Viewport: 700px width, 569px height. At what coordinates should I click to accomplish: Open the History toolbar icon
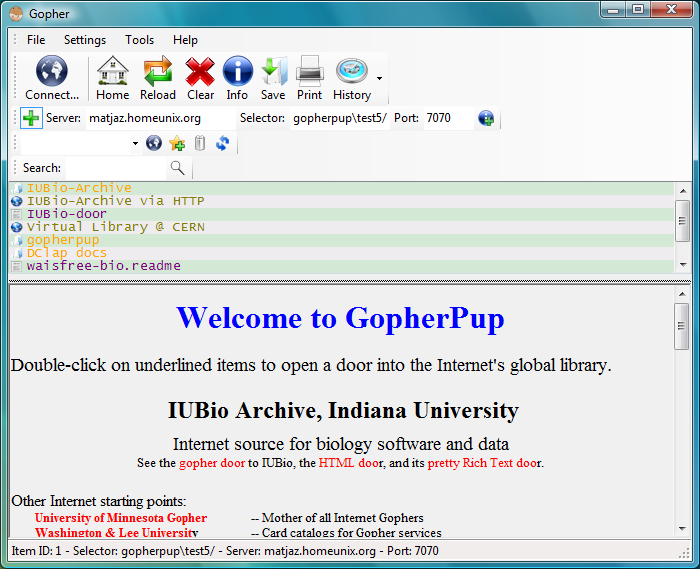(351, 72)
